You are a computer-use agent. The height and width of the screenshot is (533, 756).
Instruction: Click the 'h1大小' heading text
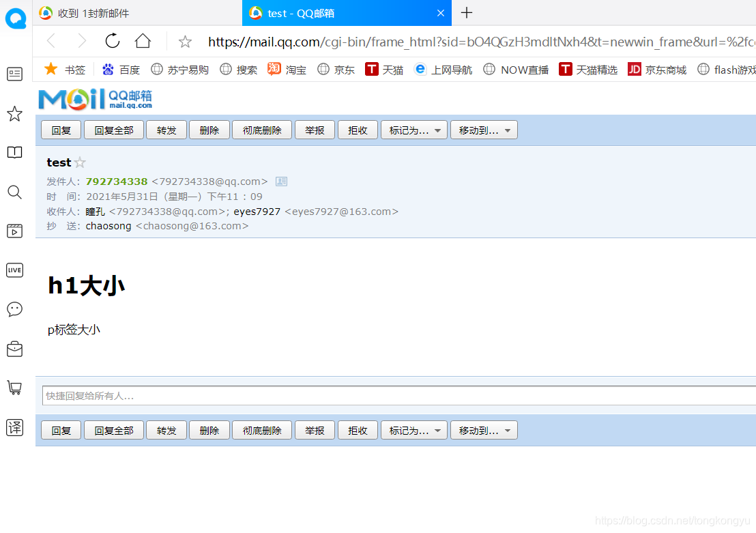click(x=86, y=285)
